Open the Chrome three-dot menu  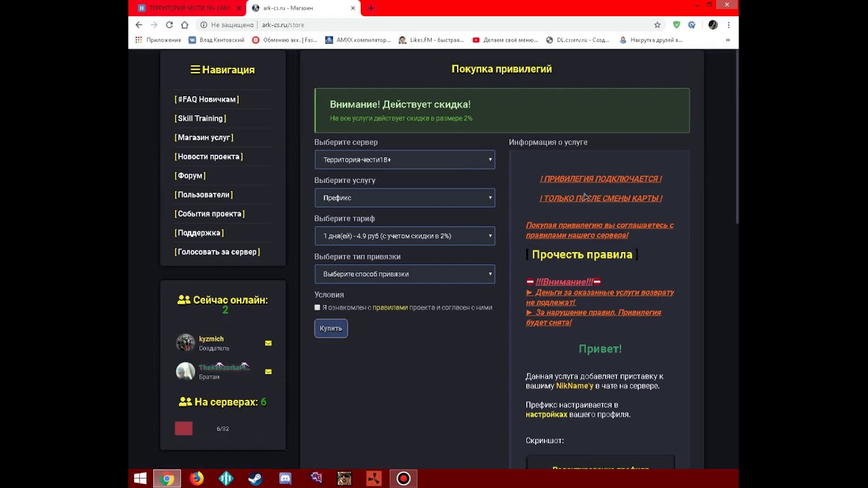coord(728,25)
